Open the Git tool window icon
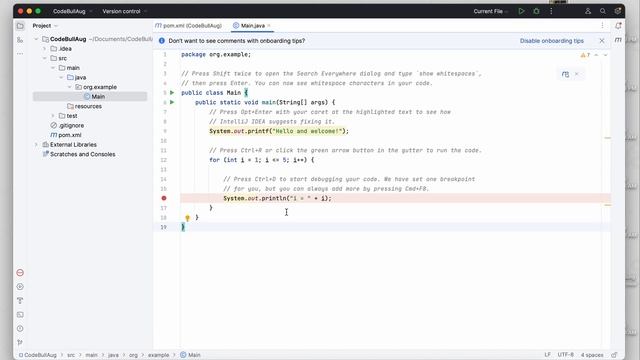The image size is (640, 360). pos(20,342)
